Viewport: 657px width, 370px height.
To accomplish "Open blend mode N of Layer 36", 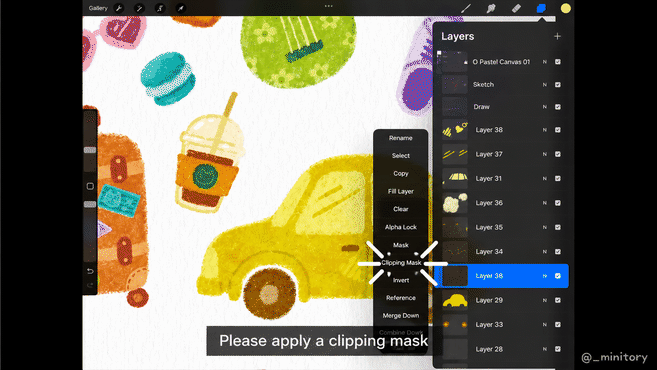I will (x=545, y=203).
